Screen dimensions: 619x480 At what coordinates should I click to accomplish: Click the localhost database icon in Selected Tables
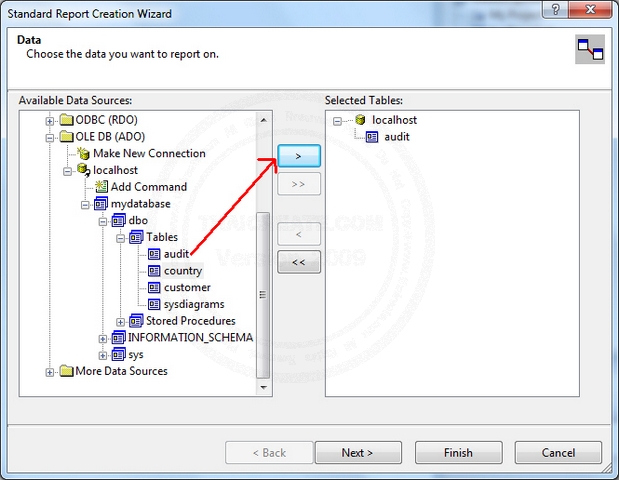[360, 120]
